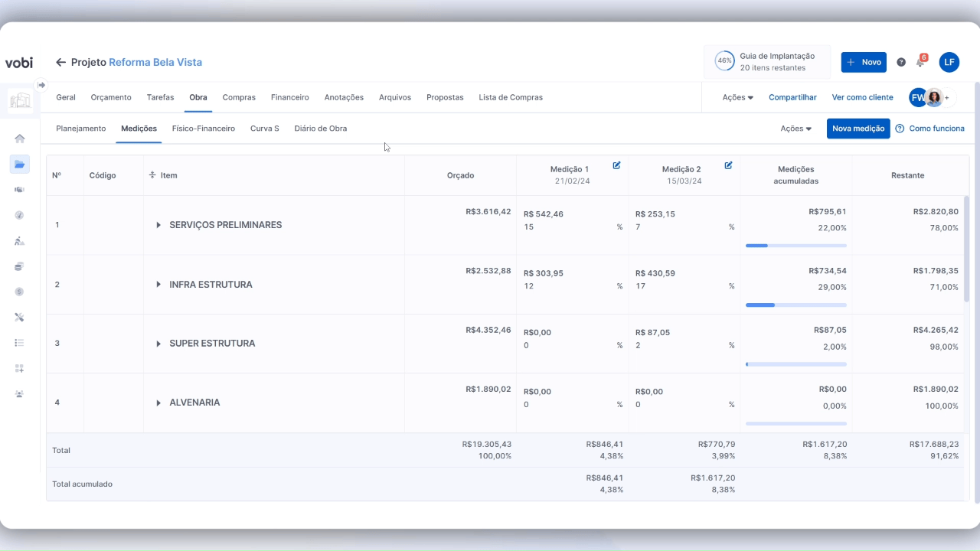Click the Nova medição button
The width and height of the screenshot is (980, 551).
tap(857, 129)
